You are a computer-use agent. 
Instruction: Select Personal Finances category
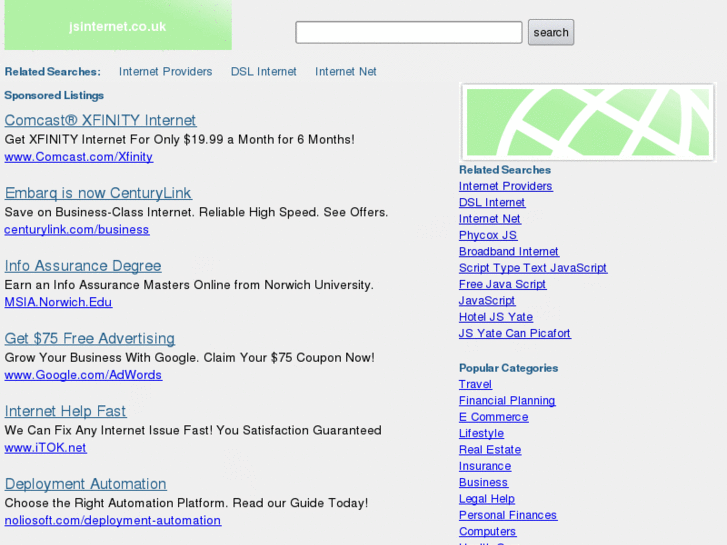[508, 515]
